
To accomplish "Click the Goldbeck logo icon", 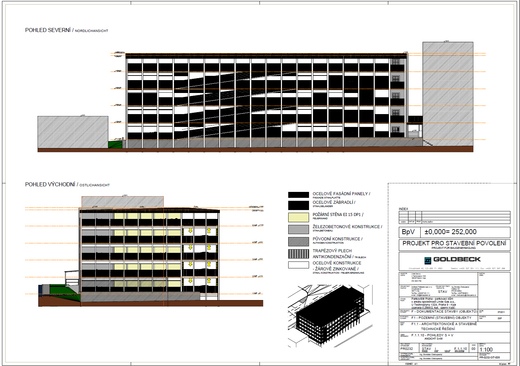I will (x=428, y=260).
